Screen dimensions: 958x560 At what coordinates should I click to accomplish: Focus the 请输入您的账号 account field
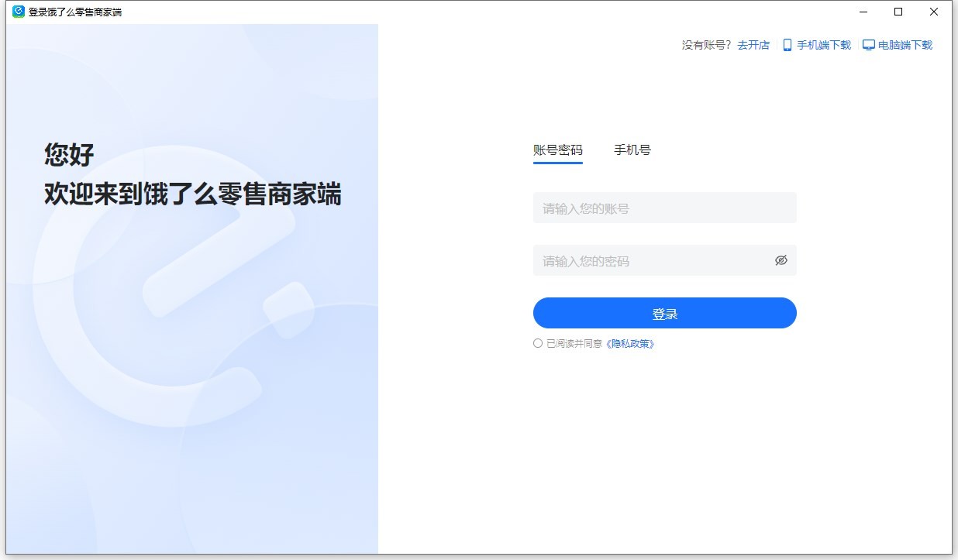[665, 208]
